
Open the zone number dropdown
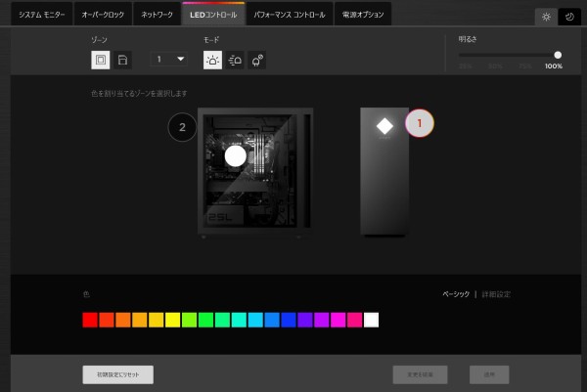(x=169, y=60)
